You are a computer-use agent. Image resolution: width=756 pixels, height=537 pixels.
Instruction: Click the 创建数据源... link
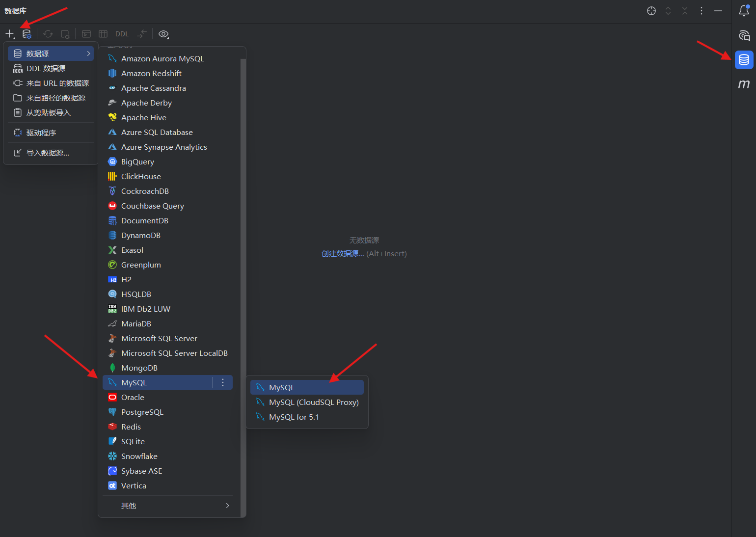343,254
